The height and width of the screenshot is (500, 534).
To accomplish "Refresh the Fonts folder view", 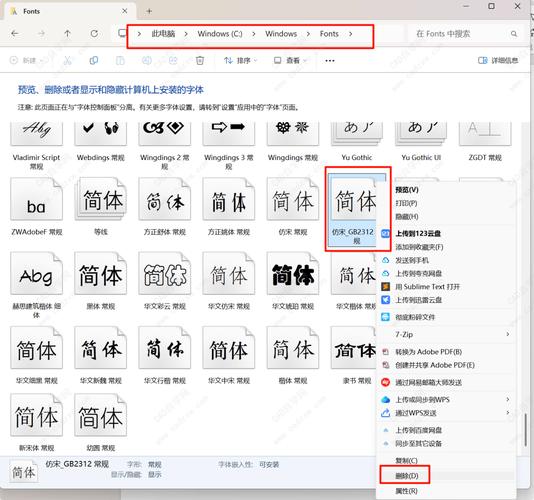I will (x=94, y=33).
